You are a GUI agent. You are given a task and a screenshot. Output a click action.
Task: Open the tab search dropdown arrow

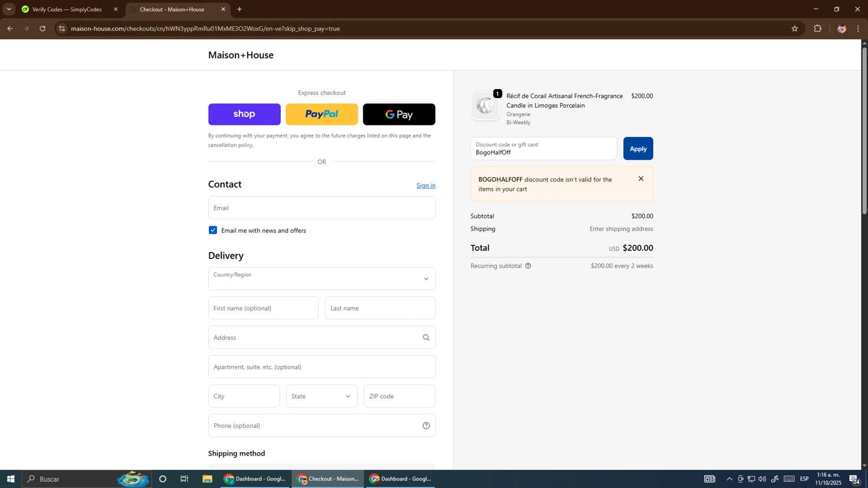pos(9,9)
